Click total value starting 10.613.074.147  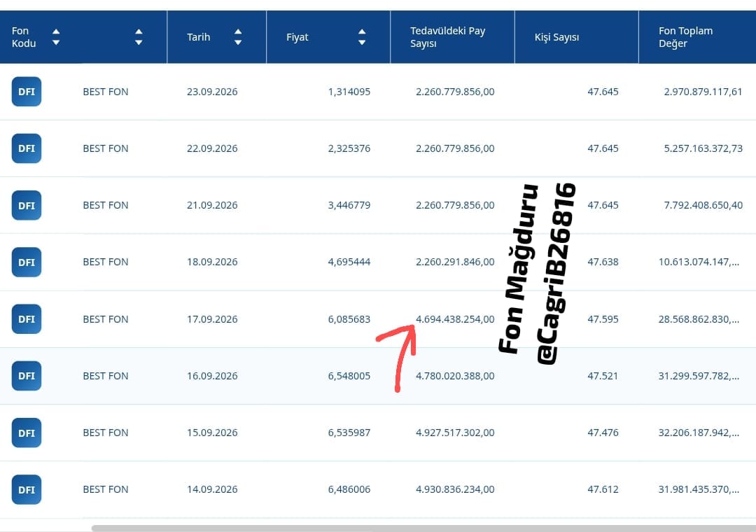tap(699, 262)
